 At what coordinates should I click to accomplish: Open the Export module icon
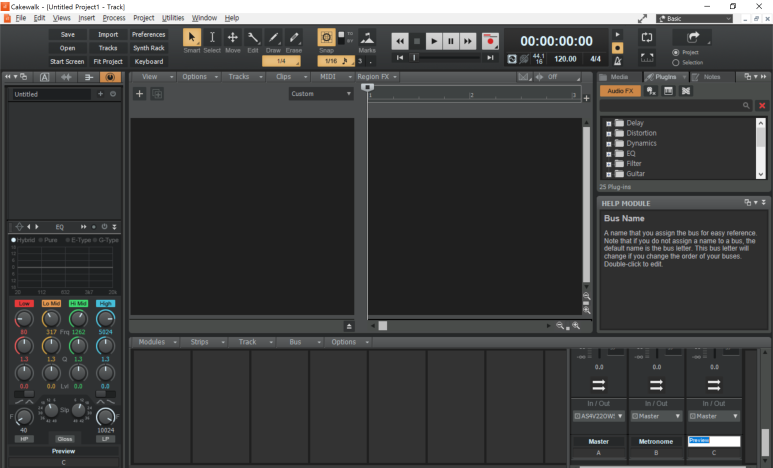pos(693,37)
